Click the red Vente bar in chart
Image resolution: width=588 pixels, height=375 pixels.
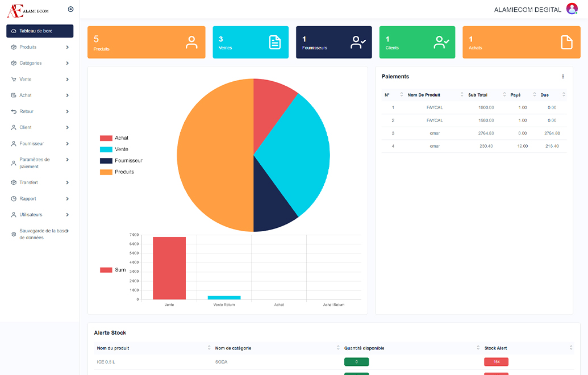click(169, 268)
